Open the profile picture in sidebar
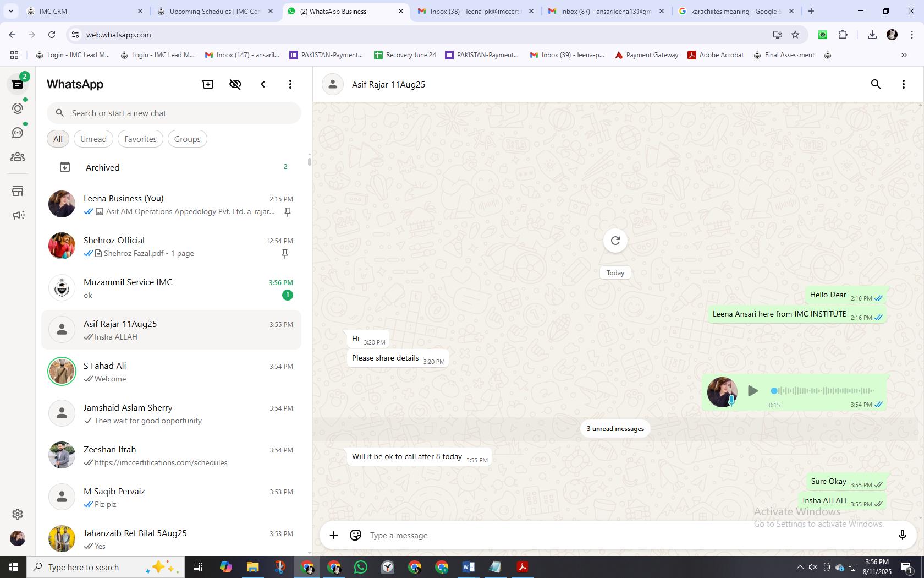The image size is (924, 578). [18, 538]
